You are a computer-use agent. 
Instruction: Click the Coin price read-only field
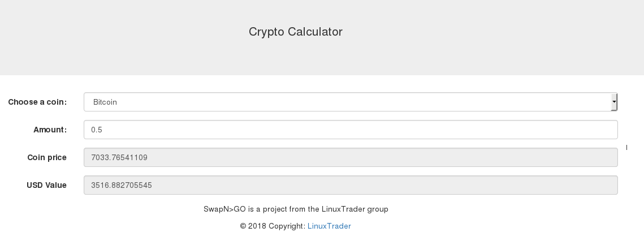click(350, 157)
